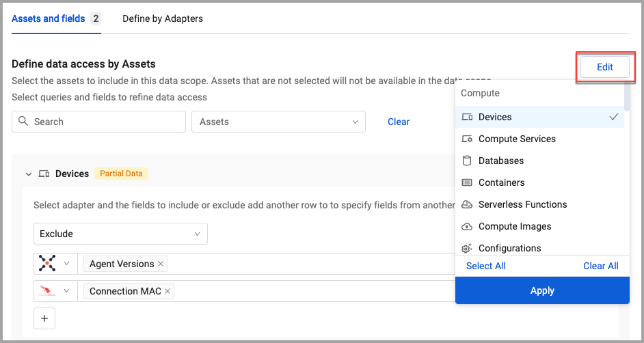Click the Serverless Functions cloud icon

point(468,204)
